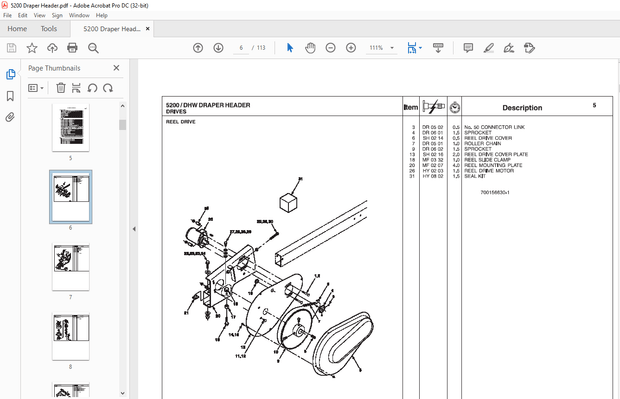The height and width of the screenshot is (399, 620).
Task: Open the thumbnail options dropdown
Action: (x=36, y=88)
